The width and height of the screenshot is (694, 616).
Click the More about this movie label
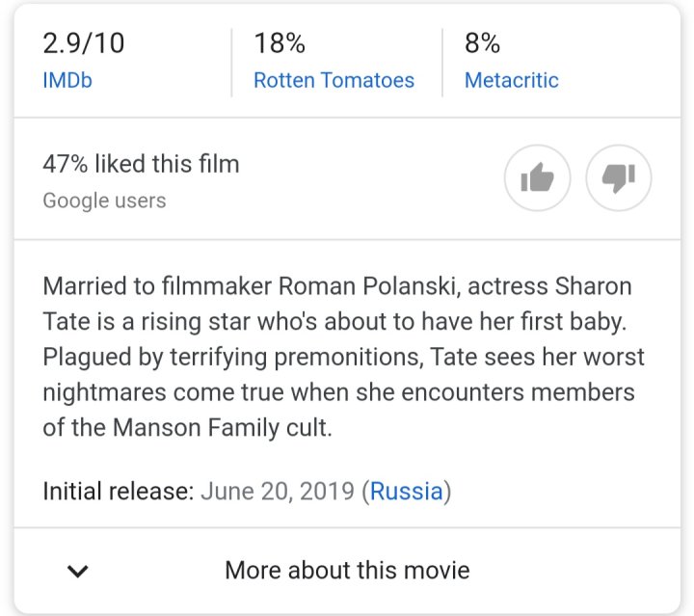click(x=347, y=570)
